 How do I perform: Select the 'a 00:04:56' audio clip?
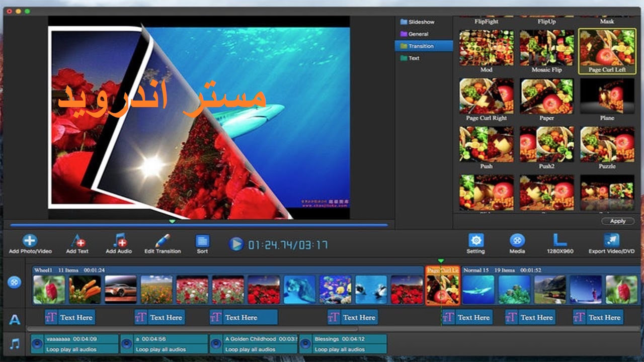coord(164,344)
